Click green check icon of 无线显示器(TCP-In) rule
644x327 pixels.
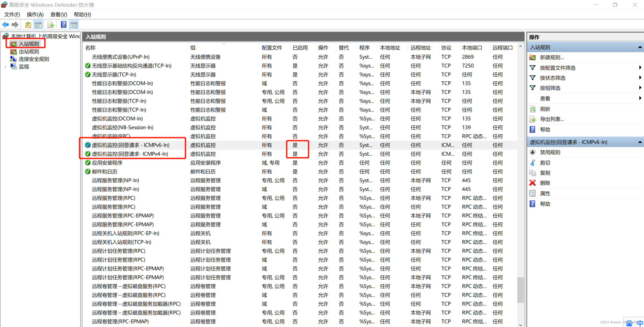[88, 75]
